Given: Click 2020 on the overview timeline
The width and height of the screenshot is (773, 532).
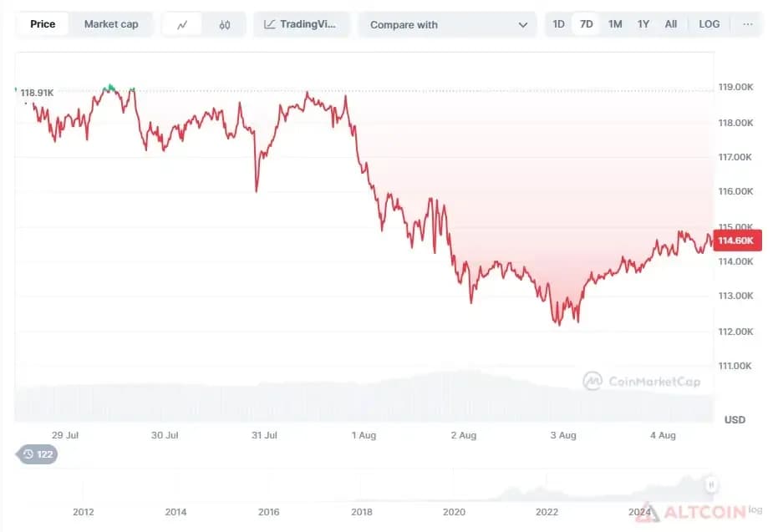Looking at the screenshot, I should 454,512.
